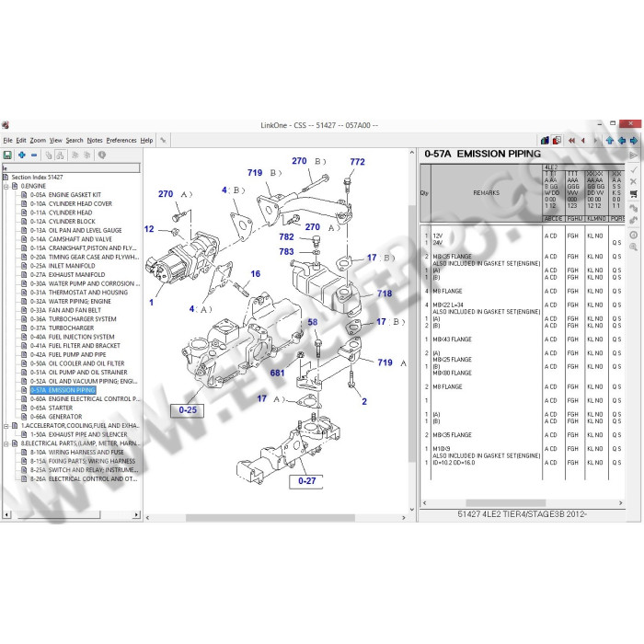Select Section Index 51427 in the tree
Image resolution: width=644 pixels, height=644 pixels.
pos(37,178)
